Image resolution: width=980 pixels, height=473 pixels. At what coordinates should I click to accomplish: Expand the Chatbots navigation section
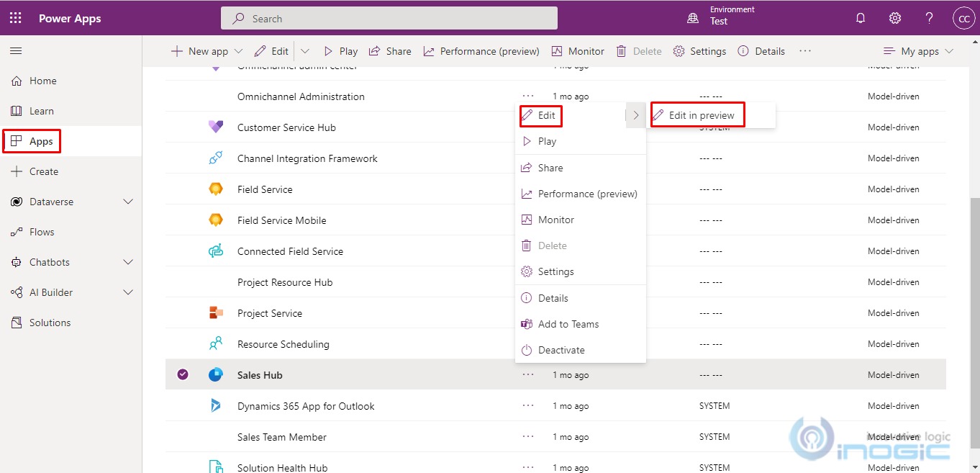click(x=129, y=262)
